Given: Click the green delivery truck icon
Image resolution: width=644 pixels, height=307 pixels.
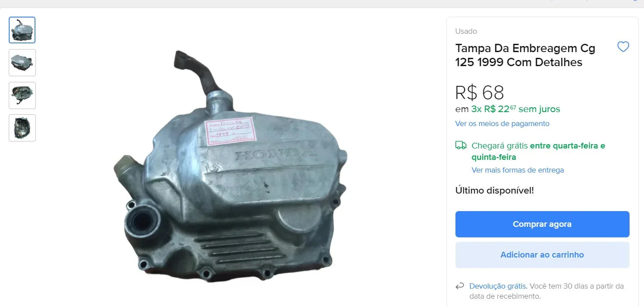Looking at the screenshot, I should [461, 145].
